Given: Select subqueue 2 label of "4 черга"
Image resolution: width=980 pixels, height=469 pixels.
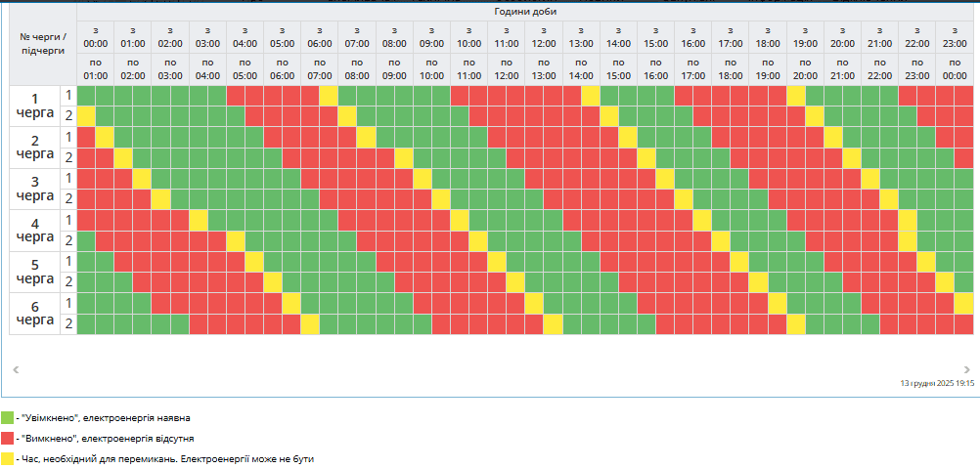Looking at the screenshot, I should pyautogui.click(x=68, y=240).
